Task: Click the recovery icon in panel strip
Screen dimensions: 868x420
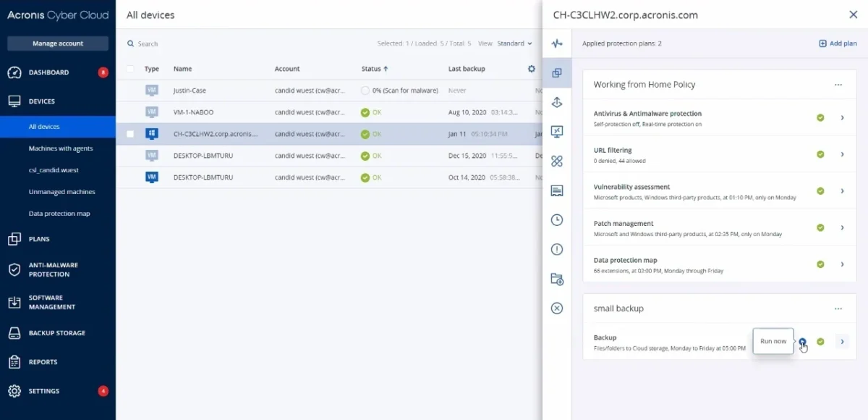Action: [557, 102]
